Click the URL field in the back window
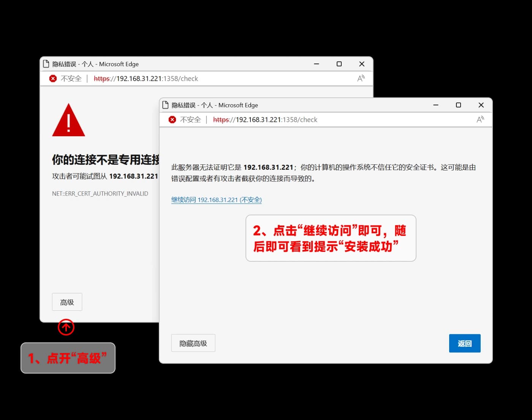The image size is (532, 420). pos(146,78)
